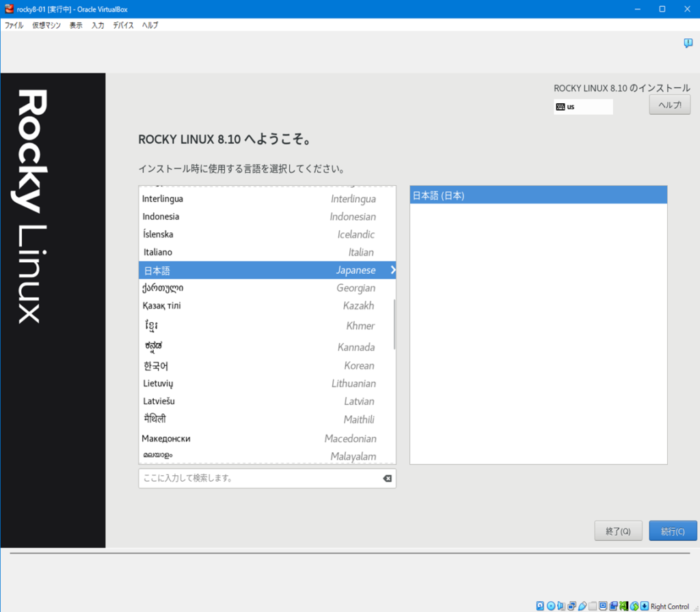Select Lietuvių language row
Image resolution: width=700 pixels, height=612 pixels.
[x=267, y=384]
